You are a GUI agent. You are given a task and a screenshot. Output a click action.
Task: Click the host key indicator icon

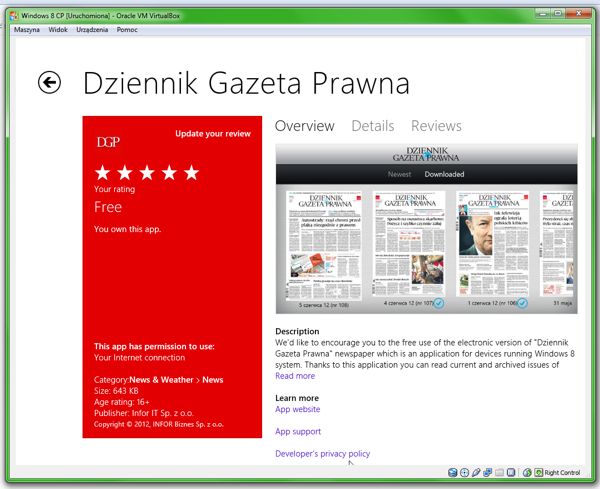[538, 473]
